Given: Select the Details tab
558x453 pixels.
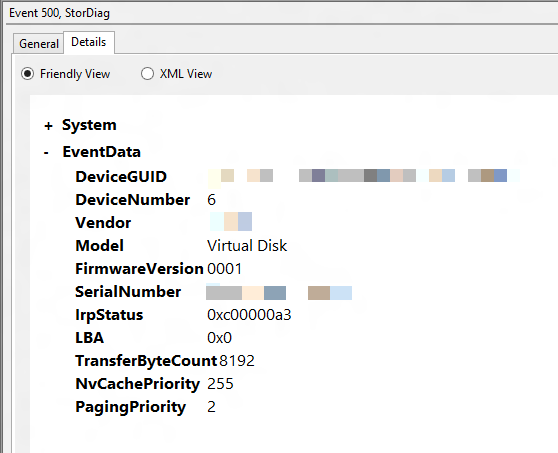Looking at the screenshot, I should point(89,42).
